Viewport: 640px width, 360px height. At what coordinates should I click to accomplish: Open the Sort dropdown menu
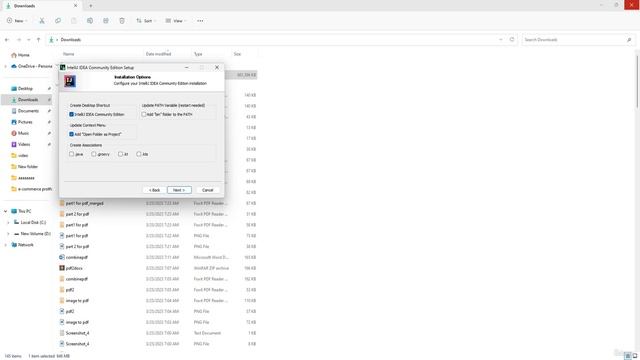coord(146,21)
